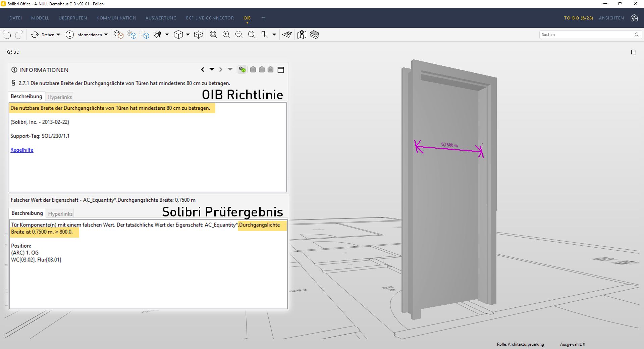Click the stacked layers icon
This screenshot has width=644, height=349.
[315, 35]
